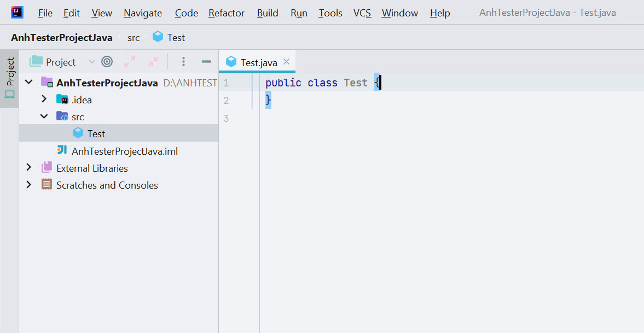Click the .iml file icon
Image resolution: width=644 pixels, height=333 pixels.
coord(62,150)
